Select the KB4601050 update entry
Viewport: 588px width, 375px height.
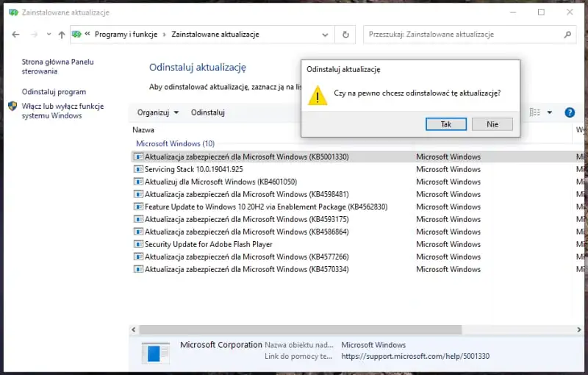coord(220,182)
